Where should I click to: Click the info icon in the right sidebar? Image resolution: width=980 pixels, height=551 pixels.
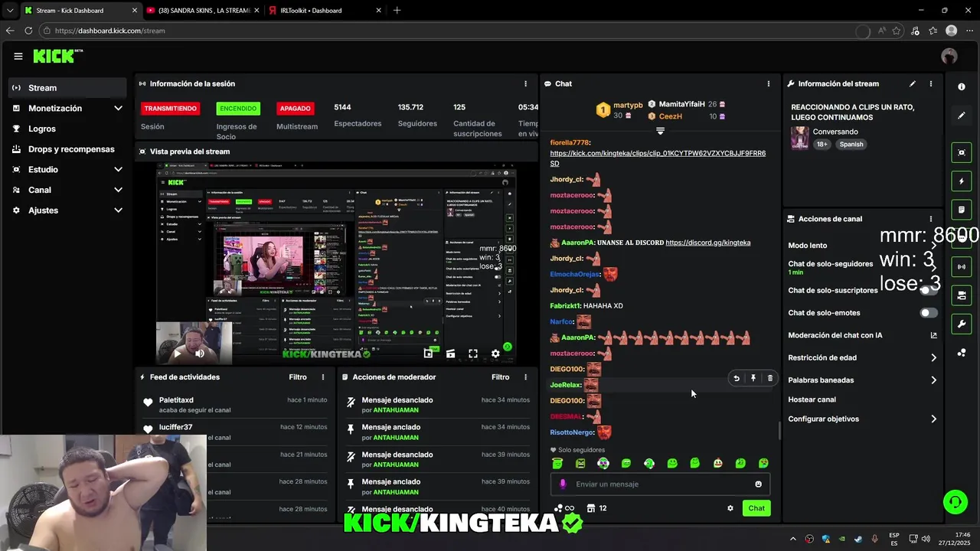coord(962,87)
